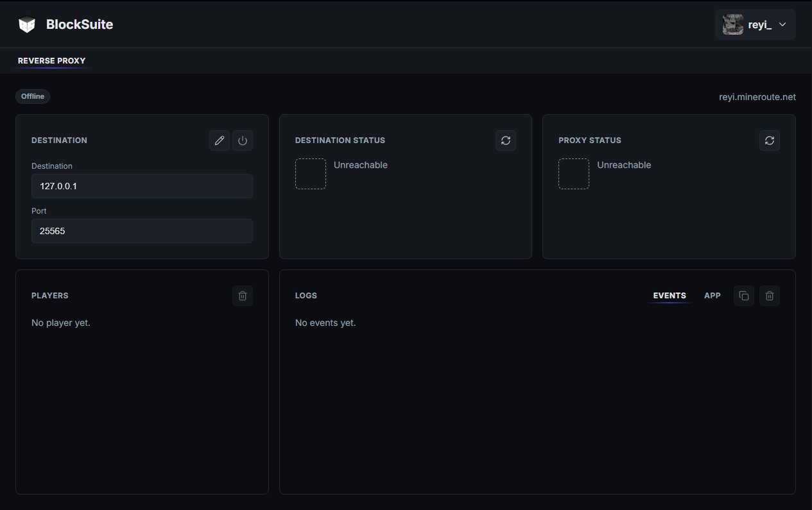The image size is (812, 510).
Task: Click the Destination card heading
Action: pos(59,140)
